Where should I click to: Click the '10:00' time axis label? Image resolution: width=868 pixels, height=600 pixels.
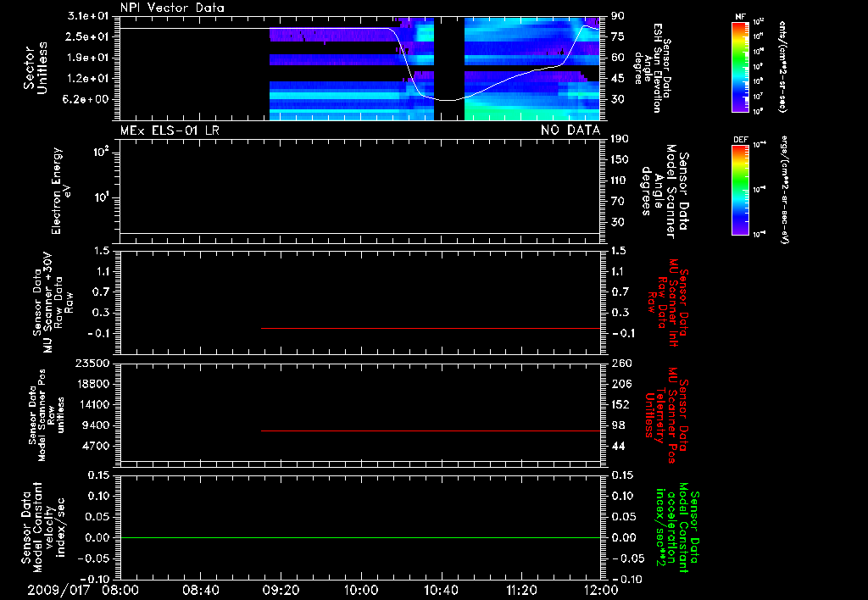pyautogui.click(x=361, y=590)
